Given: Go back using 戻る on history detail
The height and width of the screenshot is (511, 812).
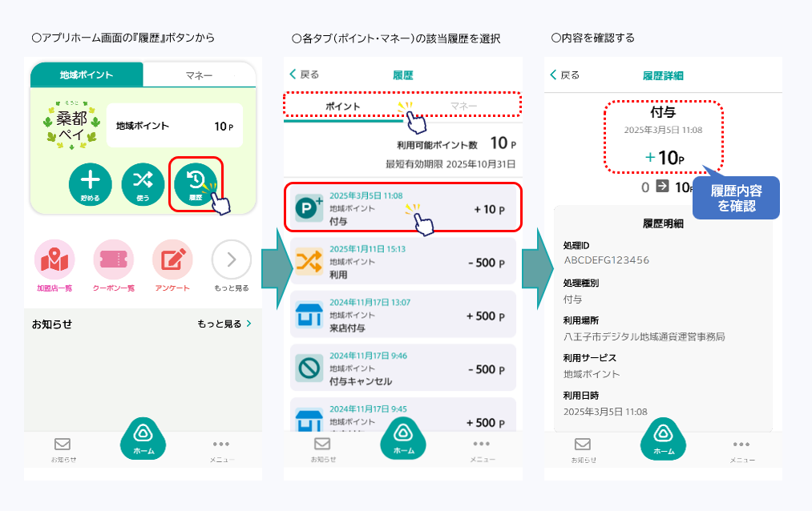Looking at the screenshot, I should click(x=564, y=74).
